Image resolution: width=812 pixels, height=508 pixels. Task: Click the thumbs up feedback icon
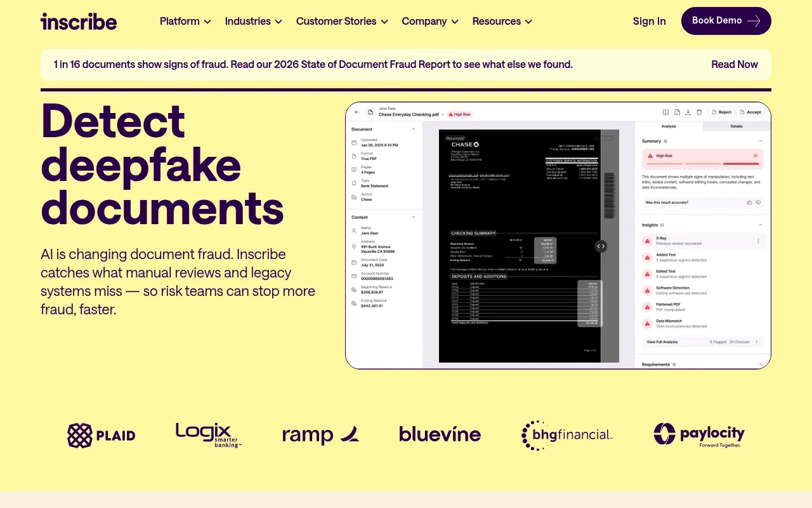749,203
